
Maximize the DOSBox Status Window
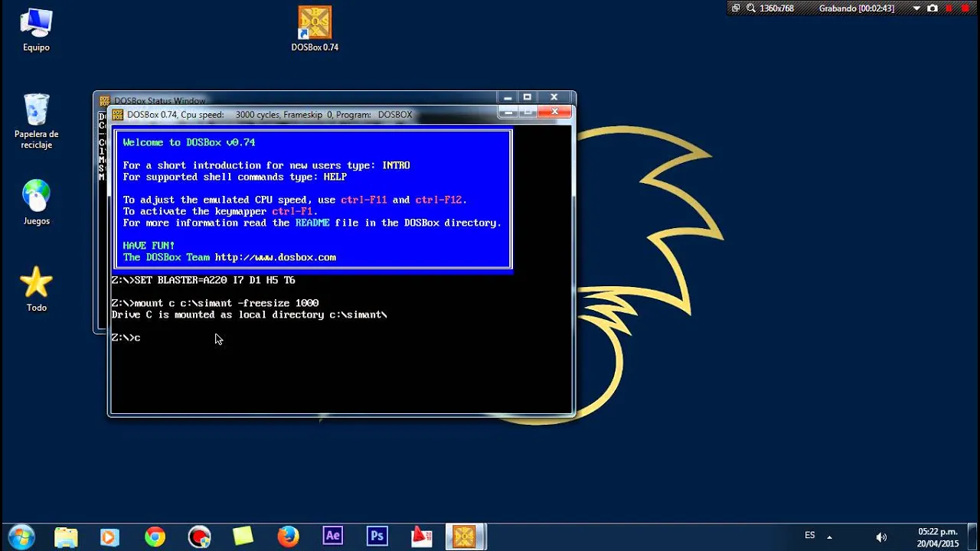click(527, 97)
